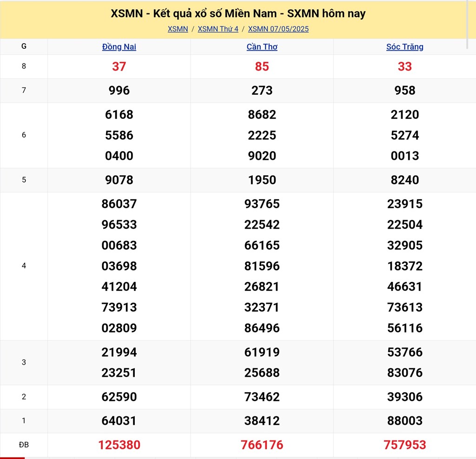The image size is (476, 459).
Task: Click the G column header cell
Action: click(24, 46)
